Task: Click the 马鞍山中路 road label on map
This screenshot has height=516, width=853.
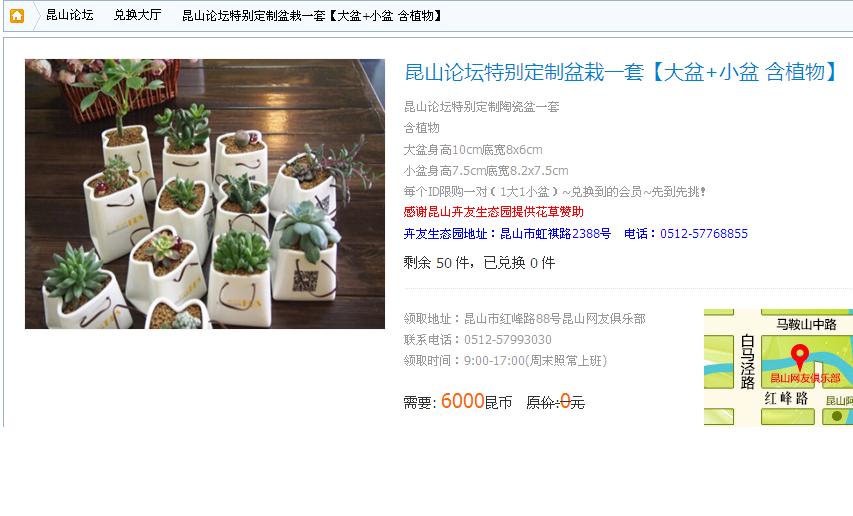Action: tap(806, 325)
